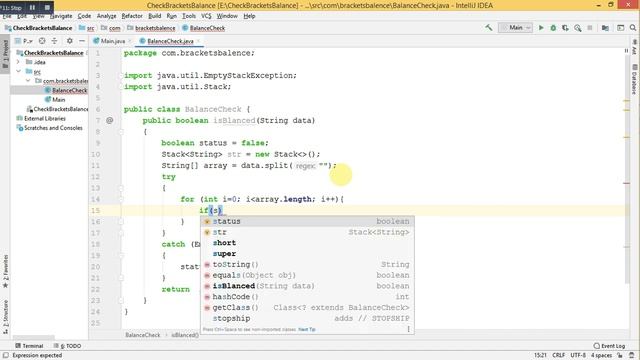Click the Stop process square icon
Viewport: 640px width, 360px height.
click(x=590, y=28)
